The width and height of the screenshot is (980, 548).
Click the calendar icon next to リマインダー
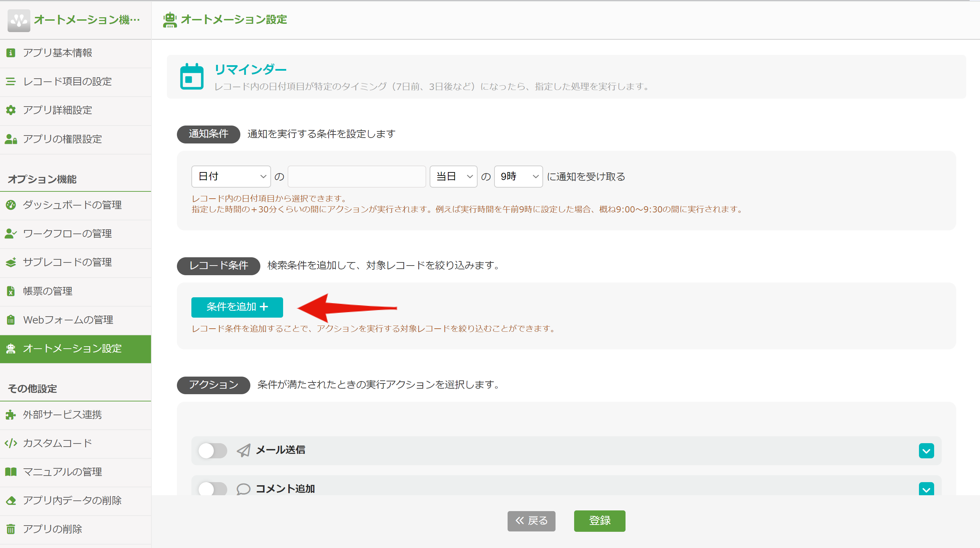point(192,77)
